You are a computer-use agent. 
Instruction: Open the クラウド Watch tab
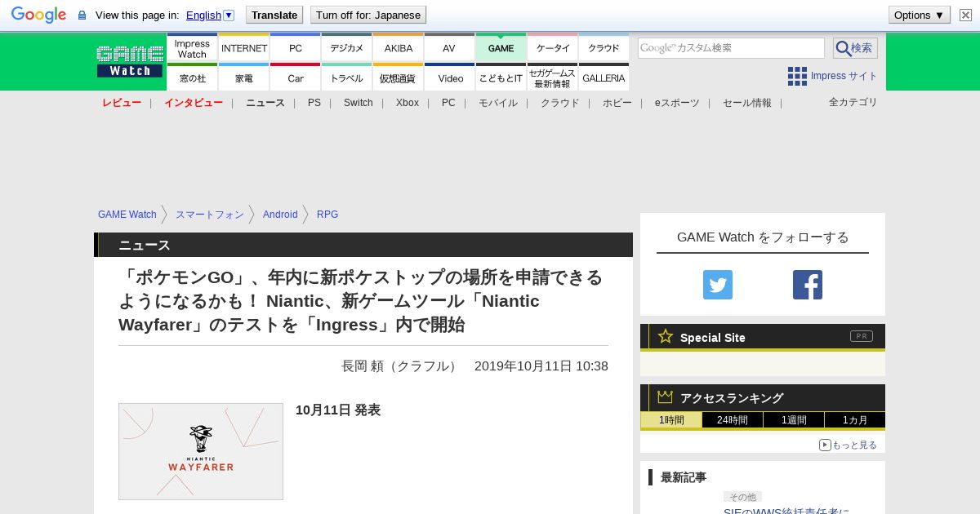click(x=604, y=47)
